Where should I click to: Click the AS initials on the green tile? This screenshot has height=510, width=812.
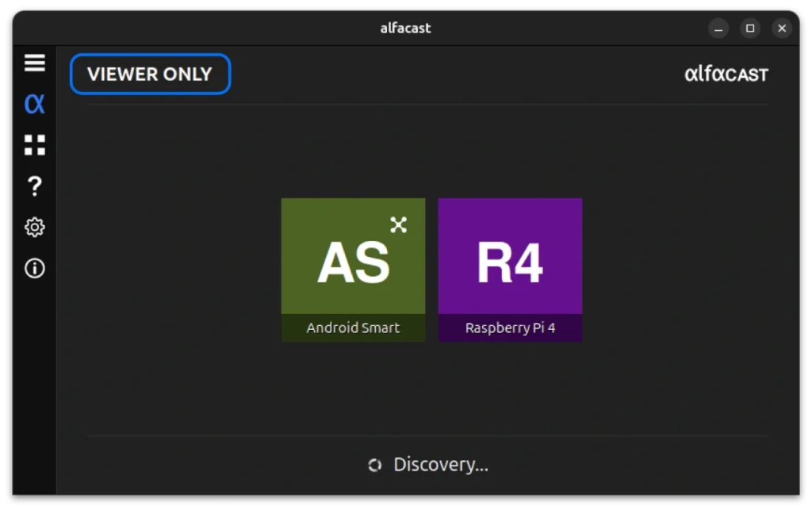(353, 262)
